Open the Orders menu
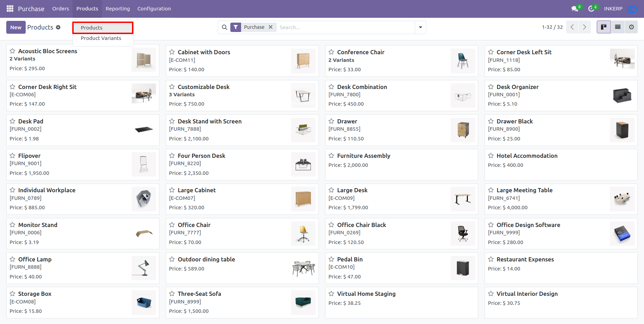Screen dimensions: 644x324 point(60,9)
